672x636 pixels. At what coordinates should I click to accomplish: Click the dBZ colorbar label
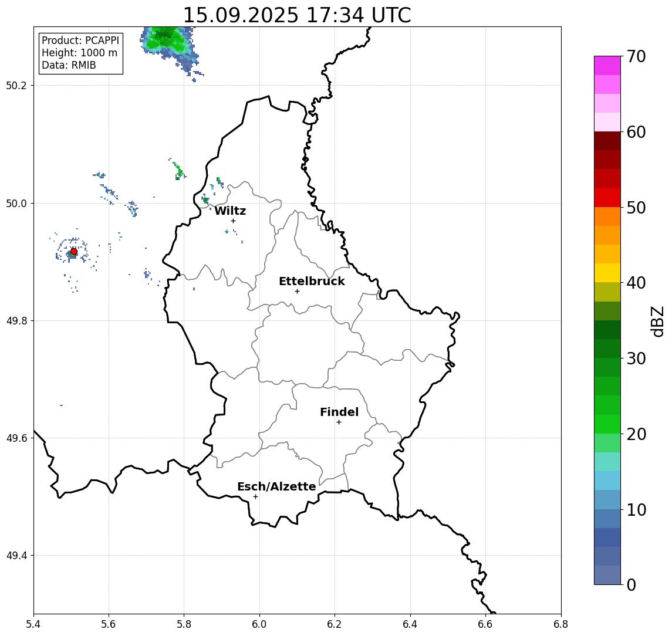tap(657, 322)
